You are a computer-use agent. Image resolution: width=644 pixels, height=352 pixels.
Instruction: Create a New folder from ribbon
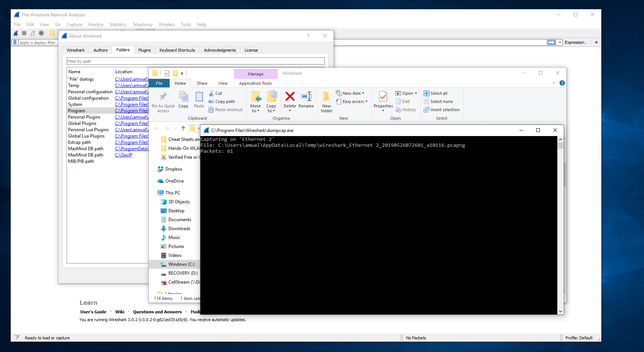click(x=326, y=101)
